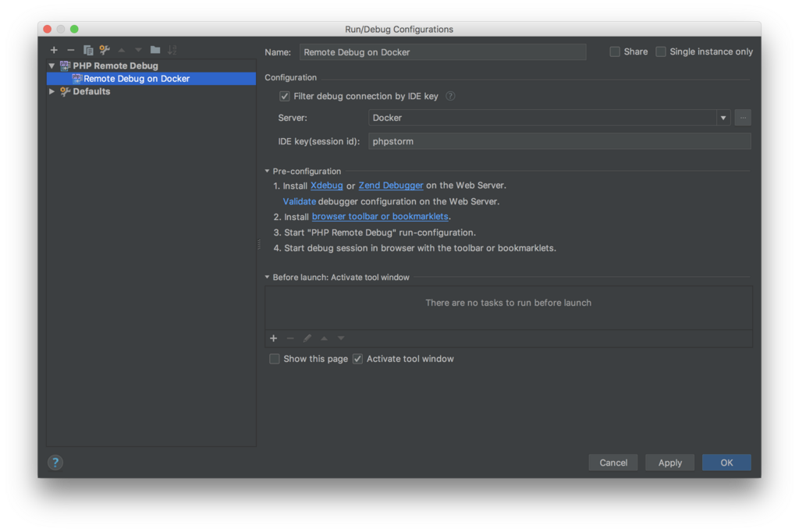Remove before-launch task minus icon
This screenshot has width=799, height=532.
(x=290, y=339)
